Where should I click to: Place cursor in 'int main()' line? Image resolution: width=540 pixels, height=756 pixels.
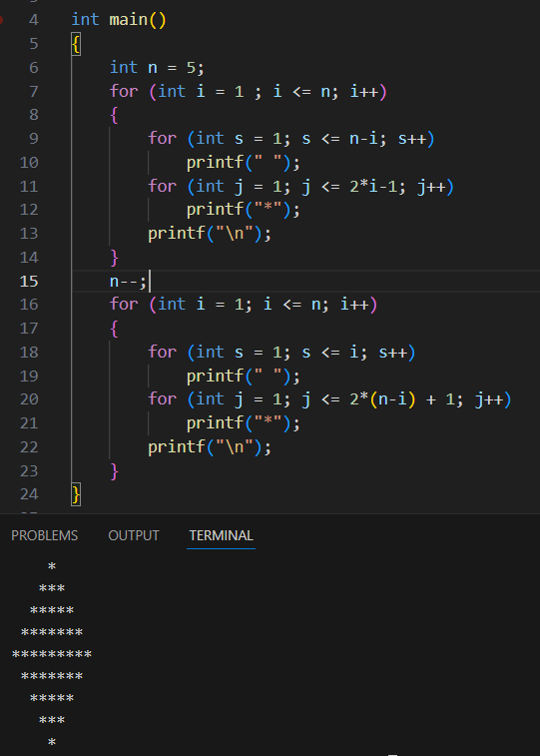tap(119, 20)
